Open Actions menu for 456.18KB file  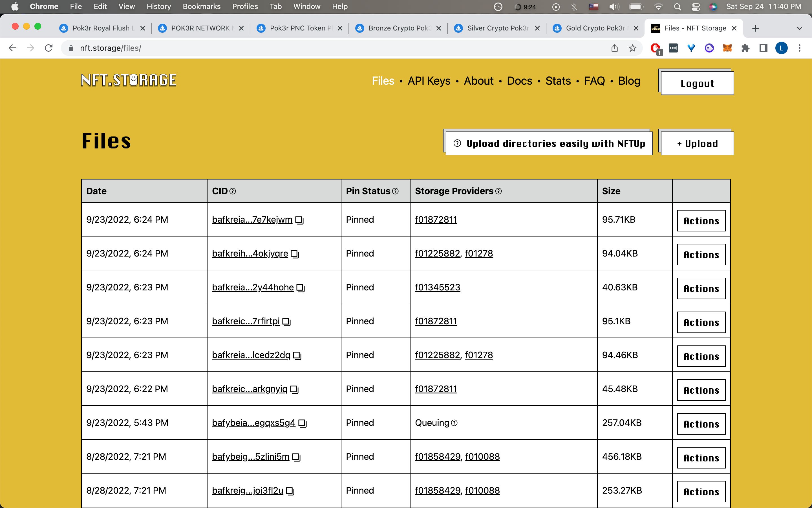(x=701, y=458)
